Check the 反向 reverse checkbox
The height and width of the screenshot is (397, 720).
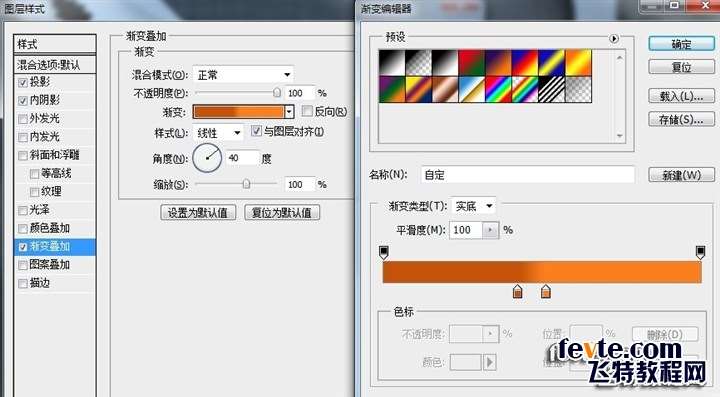click(x=307, y=111)
